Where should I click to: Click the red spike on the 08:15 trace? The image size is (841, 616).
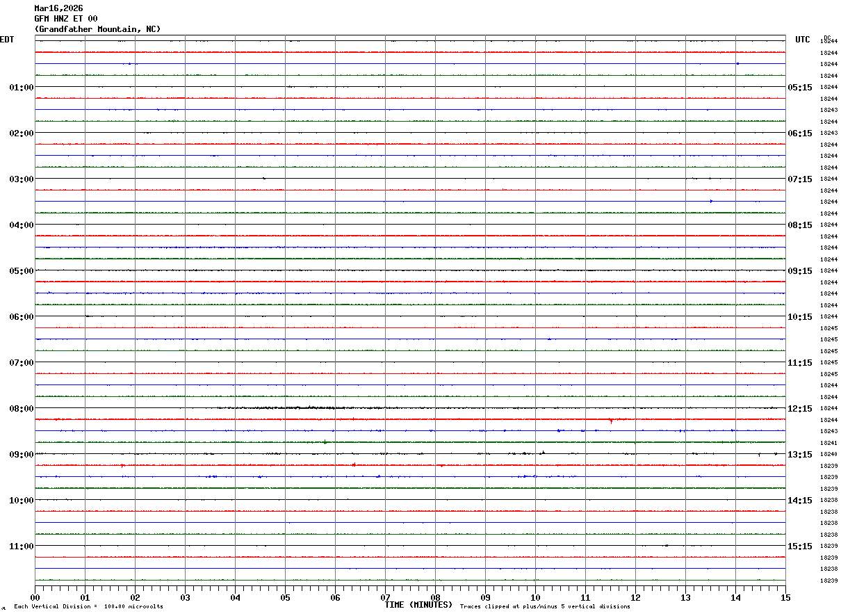click(611, 421)
